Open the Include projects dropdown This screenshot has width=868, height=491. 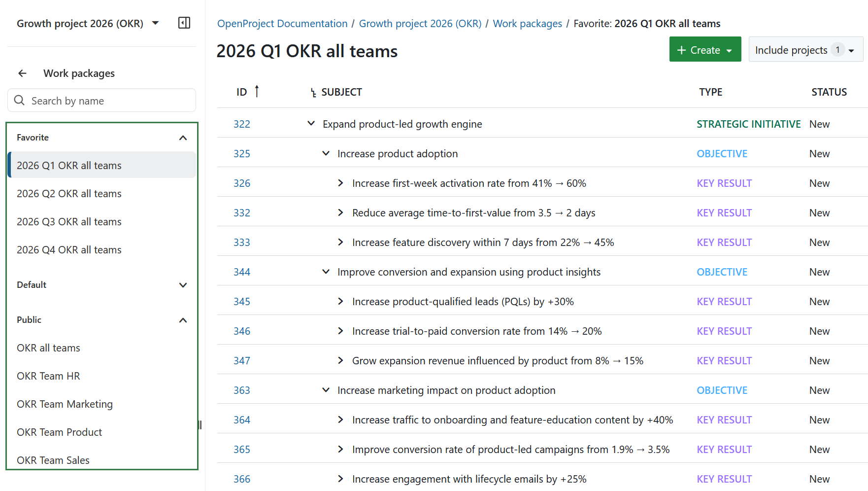coord(805,49)
